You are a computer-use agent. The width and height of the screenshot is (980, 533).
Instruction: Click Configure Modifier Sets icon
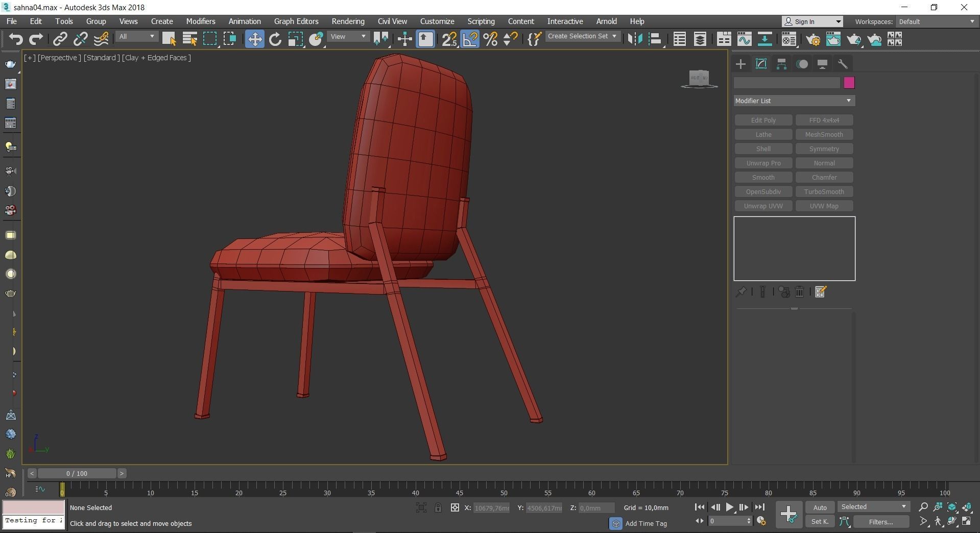click(821, 292)
